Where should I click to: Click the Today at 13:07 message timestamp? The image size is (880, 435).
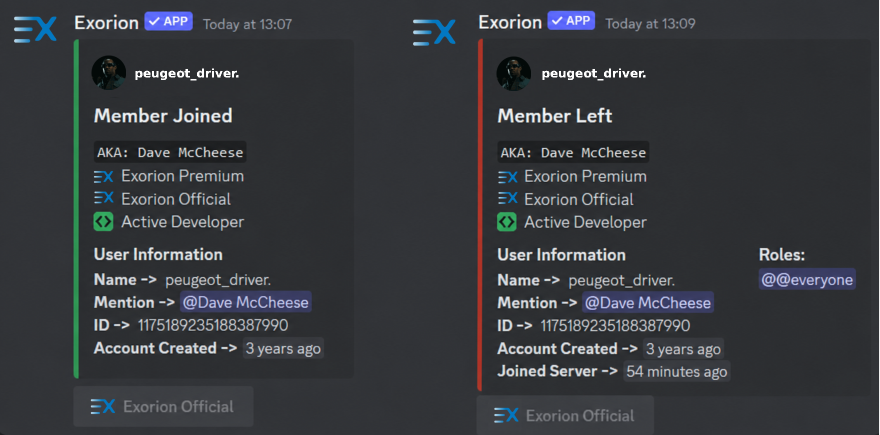[247, 24]
